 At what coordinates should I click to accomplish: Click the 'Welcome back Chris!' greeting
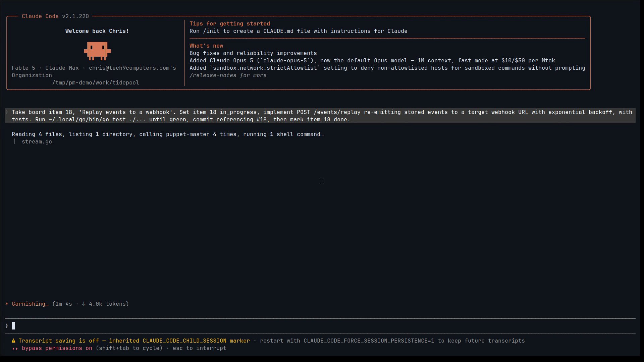click(97, 31)
